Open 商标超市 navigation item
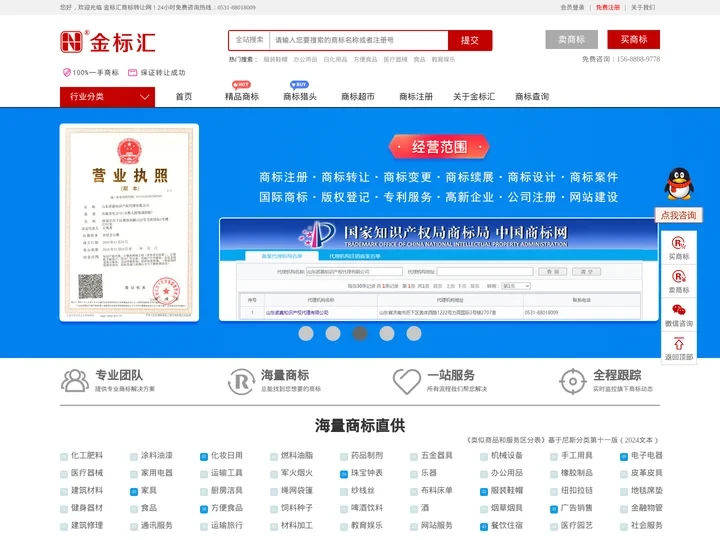 pos(358,96)
